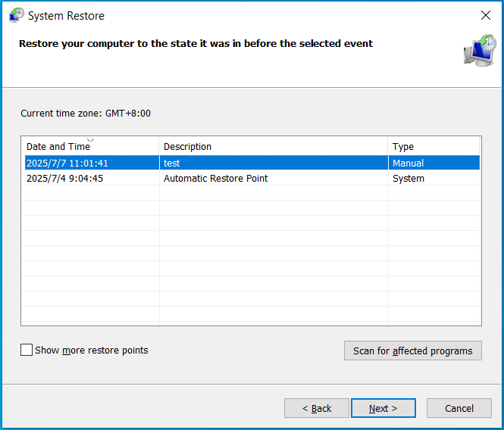Click empty area of restore points list
This screenshot has height=430, width=504.
(250, 257)
